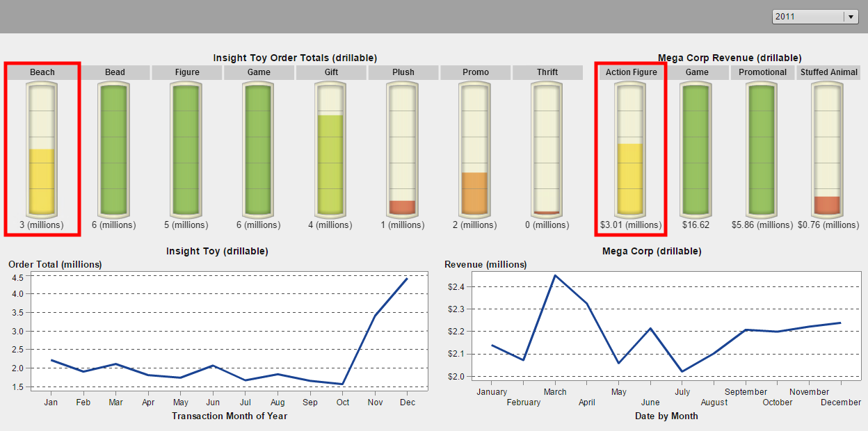Click the Thrift gauge header
Screen dimensions: 868x431
[x=547, y=72]
